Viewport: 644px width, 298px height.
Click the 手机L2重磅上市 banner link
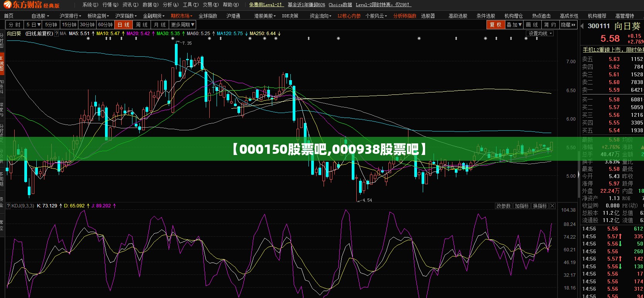pos(613,50)
